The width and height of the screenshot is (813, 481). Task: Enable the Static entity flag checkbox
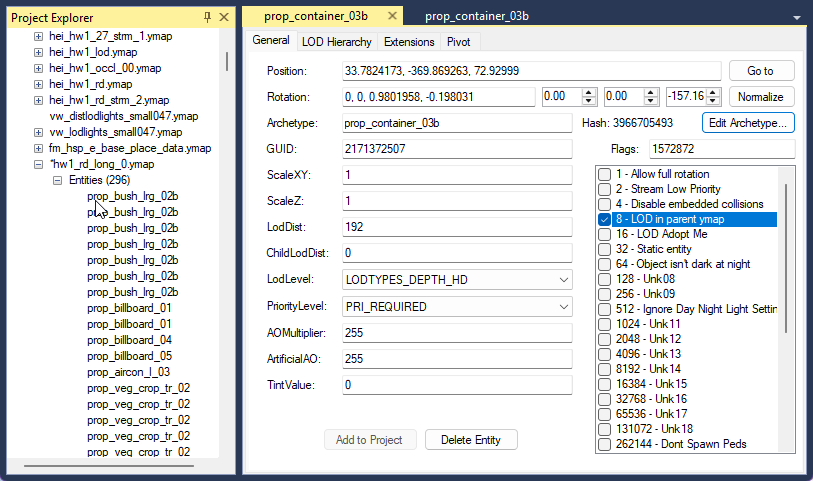coord(604,249)
